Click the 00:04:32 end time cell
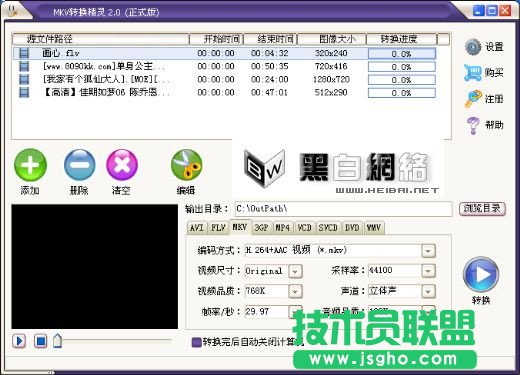Viewport: 520px width, 375px height. click(x=269, y=53)
